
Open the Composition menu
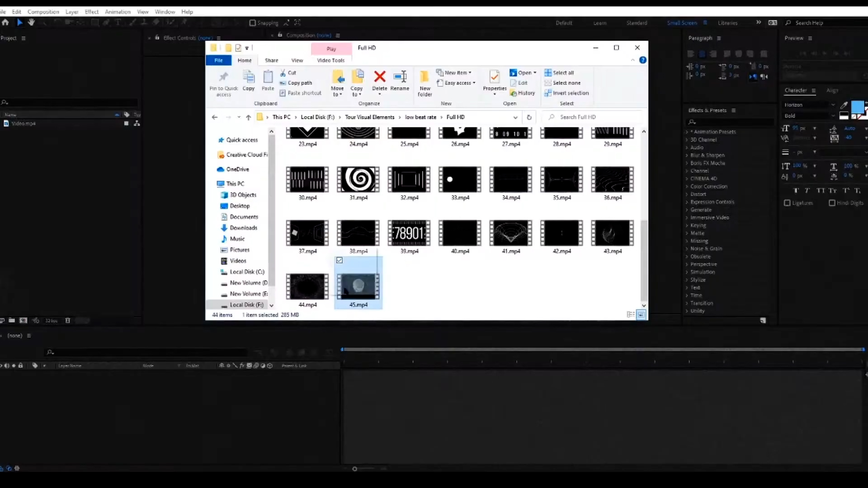(43, 12)
